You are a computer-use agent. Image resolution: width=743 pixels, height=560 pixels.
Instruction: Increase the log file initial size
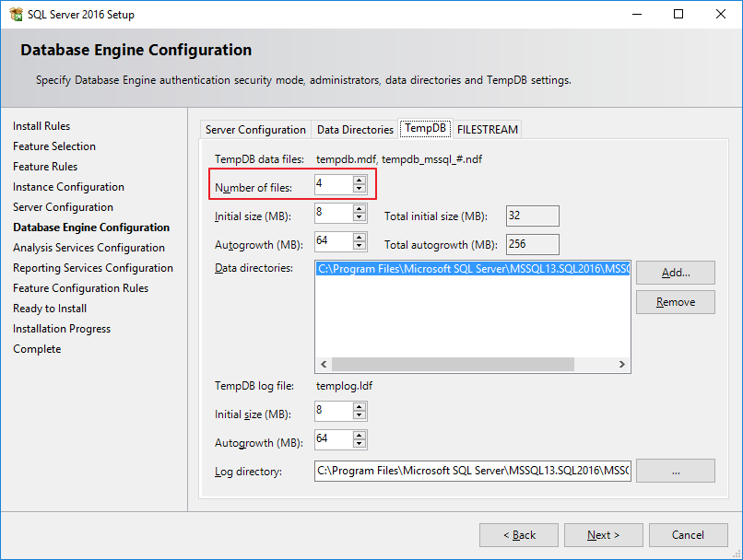tap(360, 406)
